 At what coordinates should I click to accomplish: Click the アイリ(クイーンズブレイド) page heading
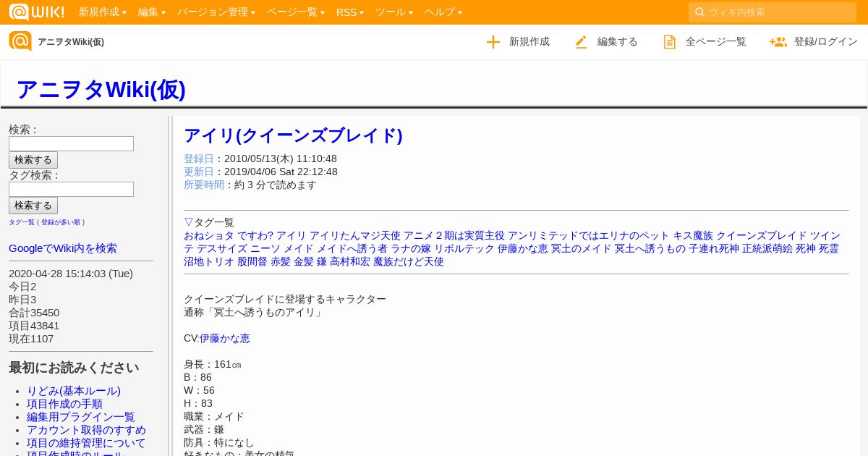pos(293,135)
